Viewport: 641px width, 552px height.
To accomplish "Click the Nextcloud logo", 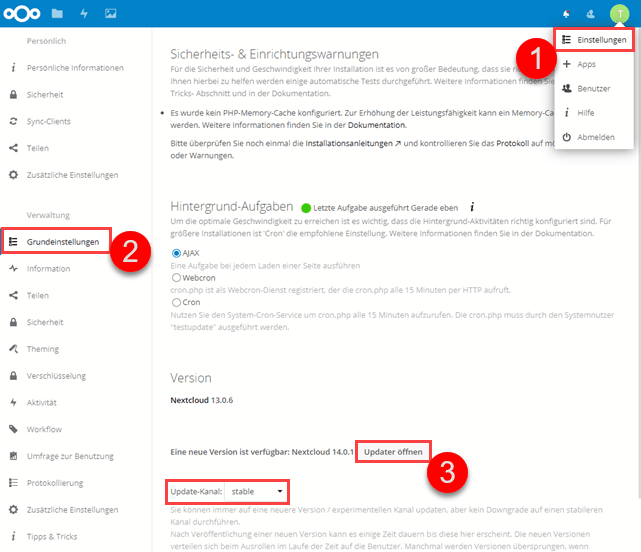I will point(22,13).
